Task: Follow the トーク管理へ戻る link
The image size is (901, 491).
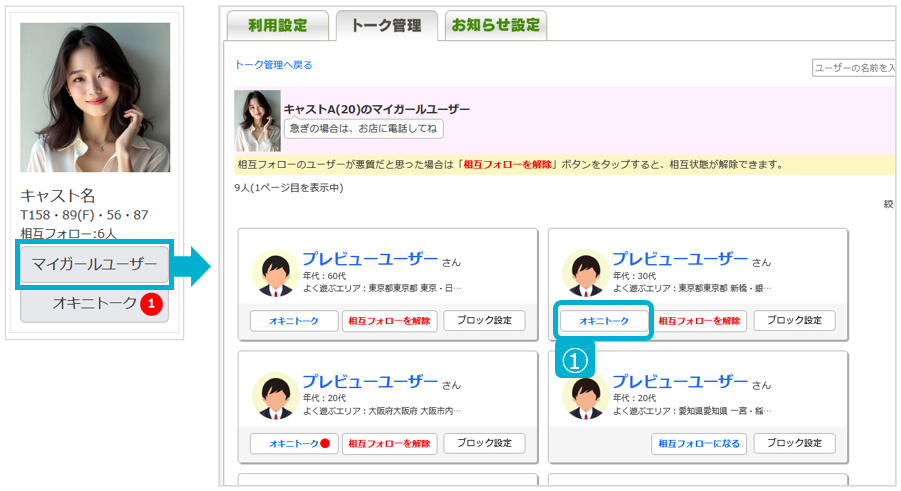Action: click(273, 65)
